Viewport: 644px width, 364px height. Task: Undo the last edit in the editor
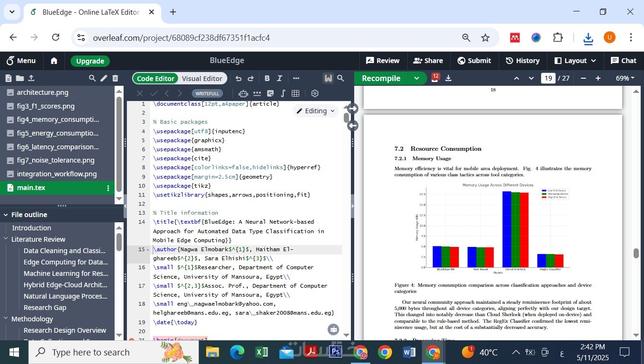238,79
